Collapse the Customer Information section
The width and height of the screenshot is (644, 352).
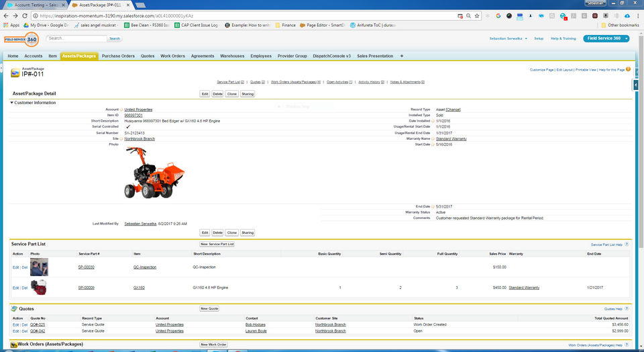click(x=11, y=102)
